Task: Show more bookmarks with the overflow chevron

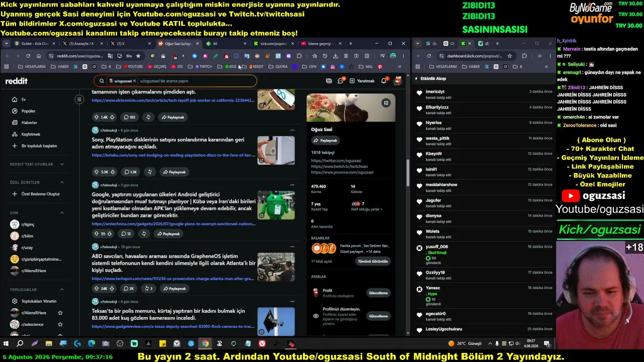Action: 399,66
